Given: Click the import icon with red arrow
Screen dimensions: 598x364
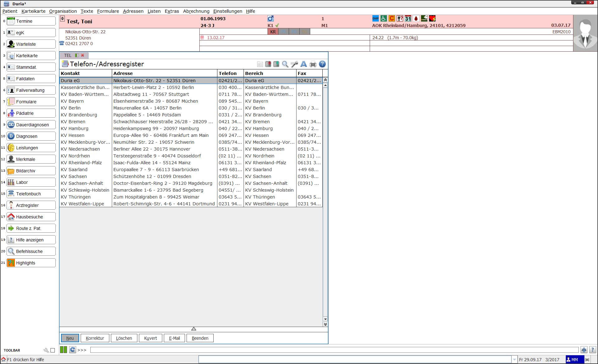Looking at the screenshot, I should click(268, 64).
